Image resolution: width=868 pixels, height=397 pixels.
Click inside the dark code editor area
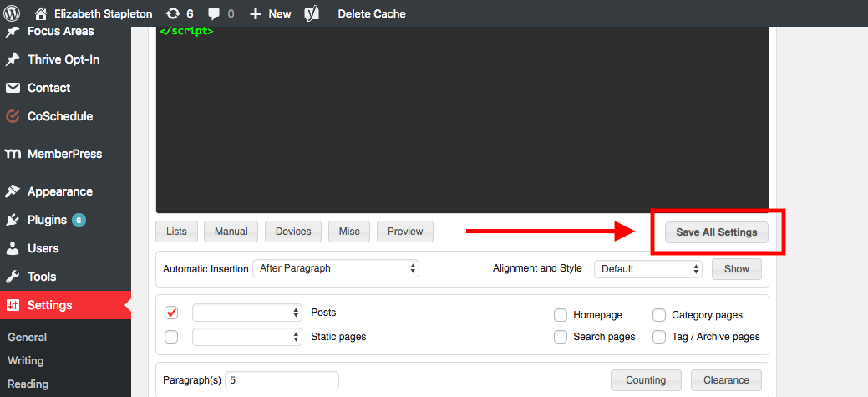click(462, 120)
